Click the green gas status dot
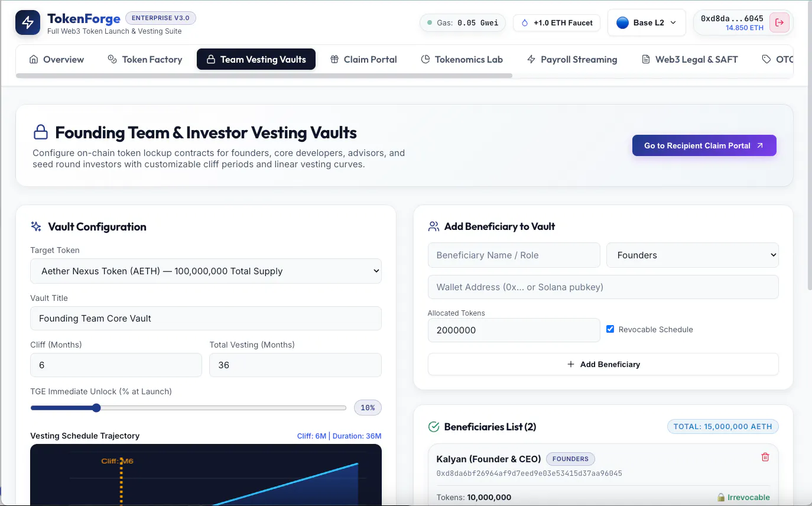This screenshot has width=812, height=506. tap(429, 23)
